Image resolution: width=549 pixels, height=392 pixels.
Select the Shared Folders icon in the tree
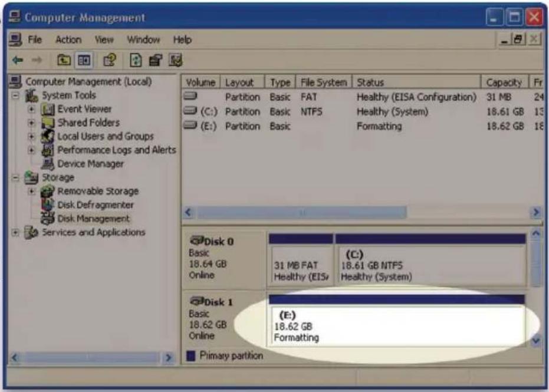point(48,123)
